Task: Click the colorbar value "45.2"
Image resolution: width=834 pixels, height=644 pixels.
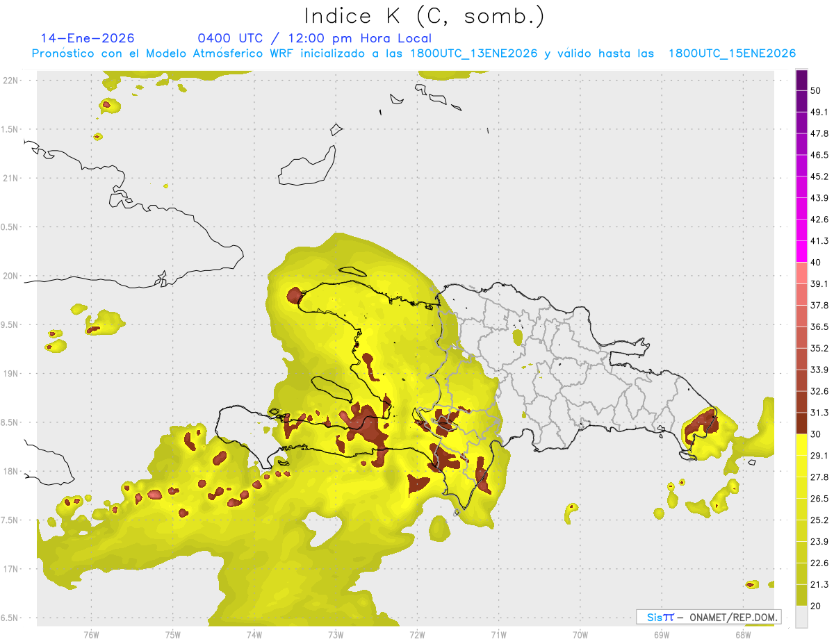Action: coord(819,176)
